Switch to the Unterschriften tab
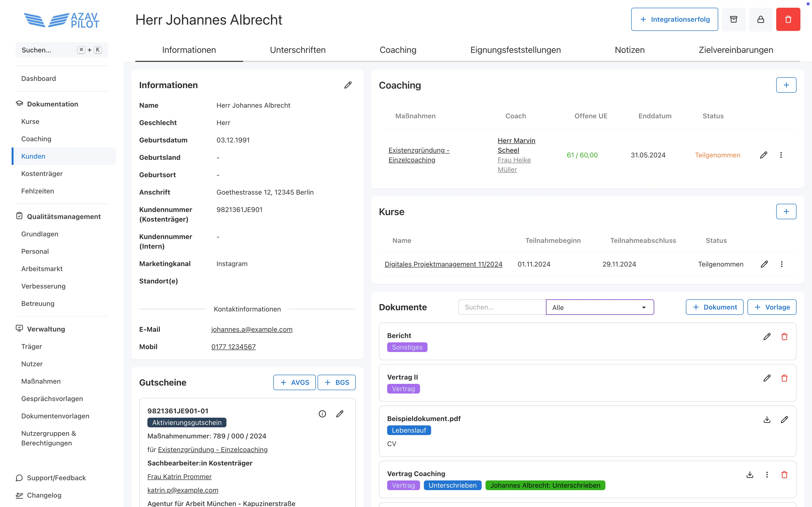812x507 pixels. pos(298,50)
